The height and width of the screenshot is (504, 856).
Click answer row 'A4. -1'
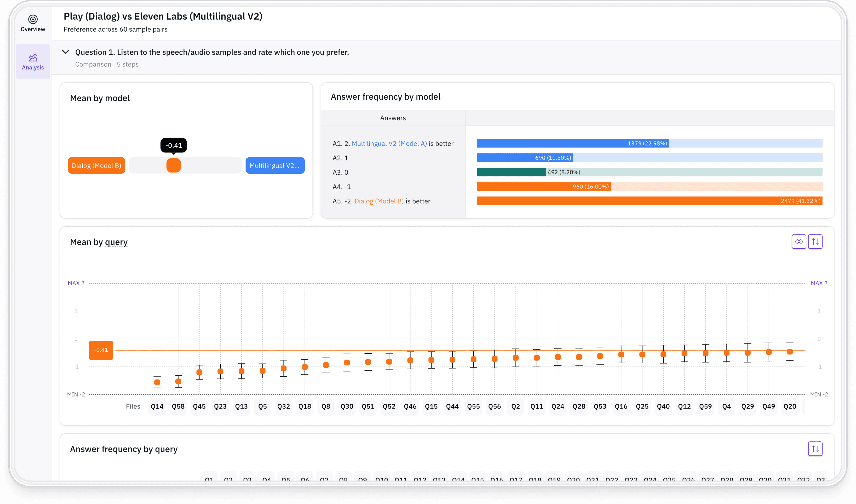pos(342,186)
